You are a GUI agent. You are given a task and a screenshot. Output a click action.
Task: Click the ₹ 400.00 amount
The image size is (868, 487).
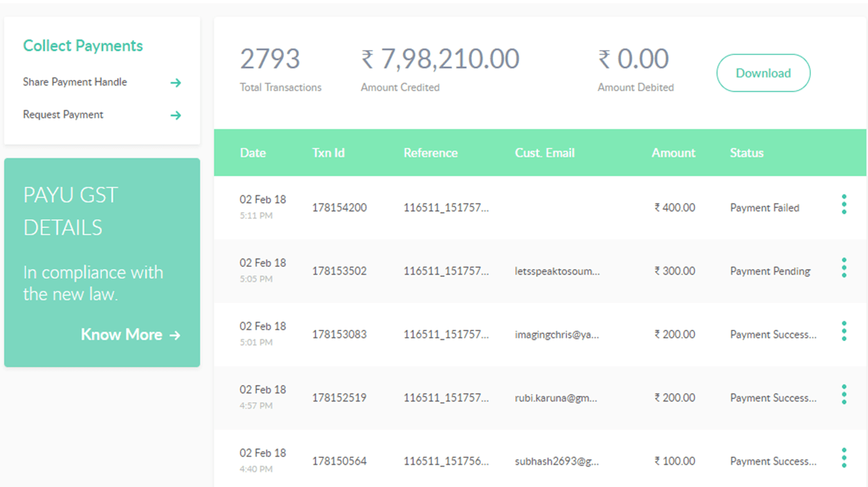(x=675, y=207)
